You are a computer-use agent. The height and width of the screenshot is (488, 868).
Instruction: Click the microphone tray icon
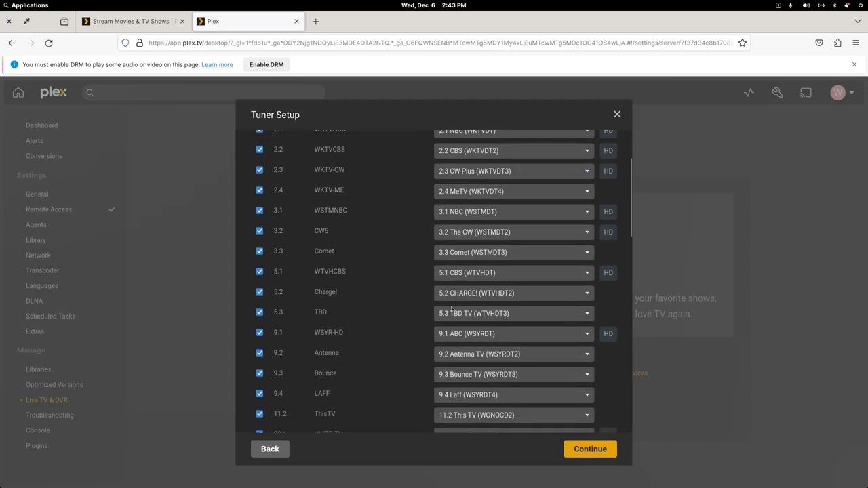click(791, 5)
